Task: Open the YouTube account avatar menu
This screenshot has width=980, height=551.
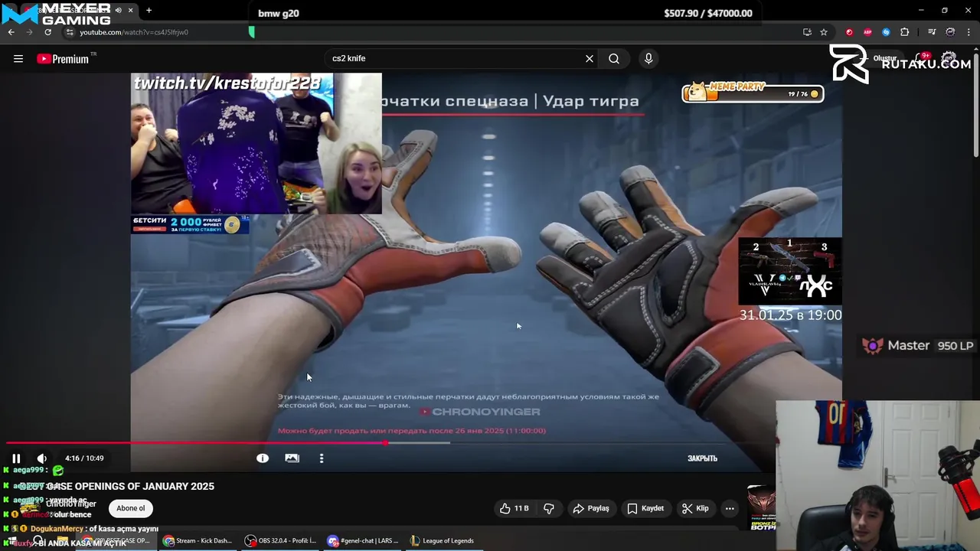Action: point(949,59)
